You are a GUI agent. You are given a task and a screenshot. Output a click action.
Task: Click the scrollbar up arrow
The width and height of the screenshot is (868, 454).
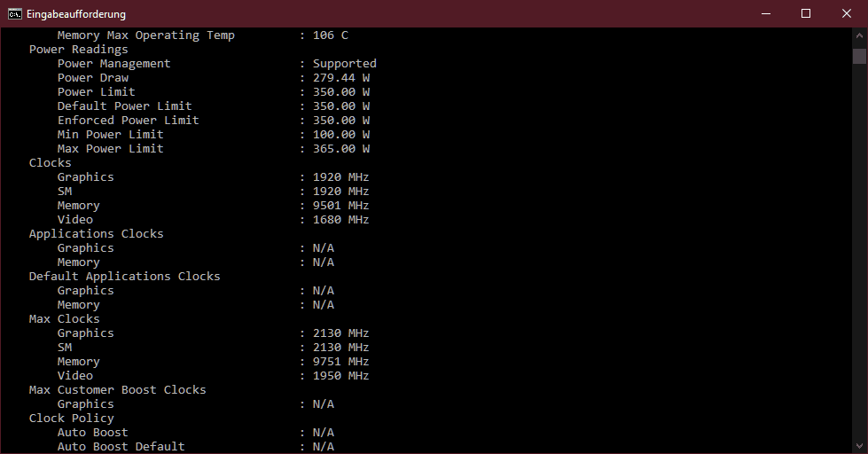[859, 35]
